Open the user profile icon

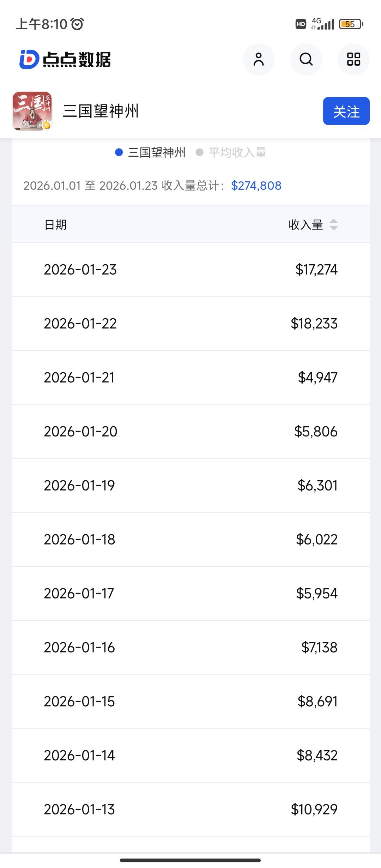(258, 59)
